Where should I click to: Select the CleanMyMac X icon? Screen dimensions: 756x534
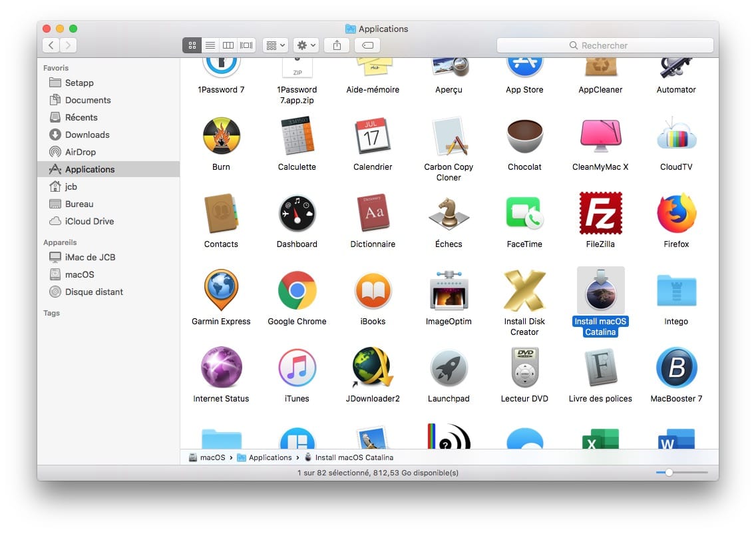click(600, 136)
